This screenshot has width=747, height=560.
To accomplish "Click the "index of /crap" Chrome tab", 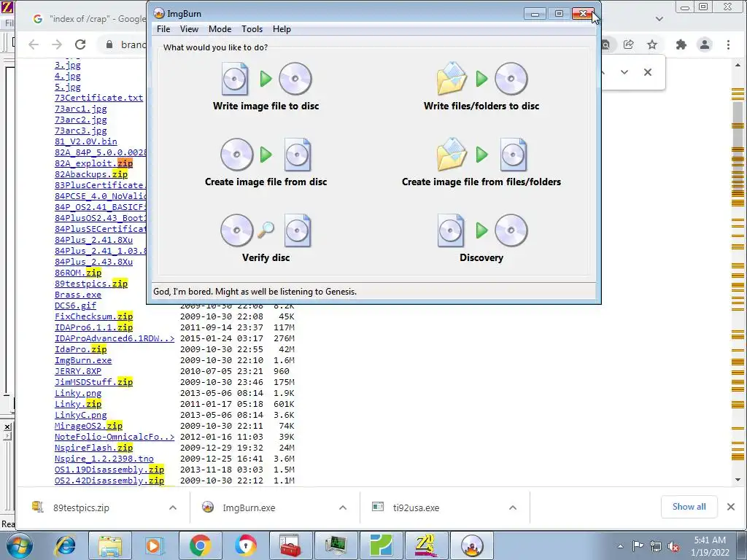I will (90, 19).
